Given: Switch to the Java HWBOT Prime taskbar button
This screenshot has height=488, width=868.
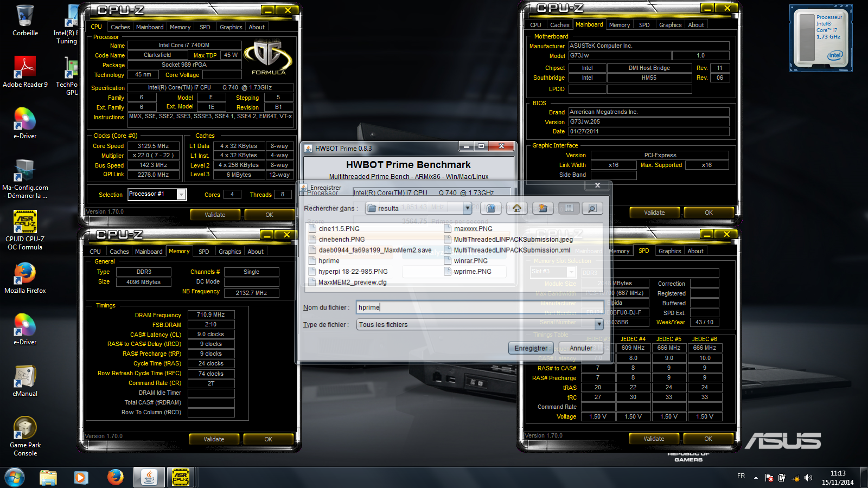Looking at the screenshot, I should click(149, 478).
